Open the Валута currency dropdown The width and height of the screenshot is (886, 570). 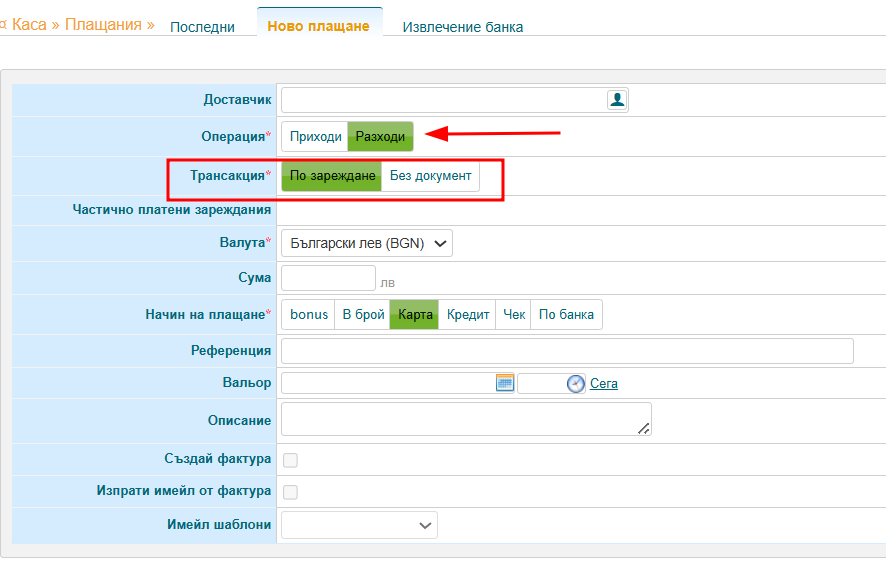(x=366, y=243)
